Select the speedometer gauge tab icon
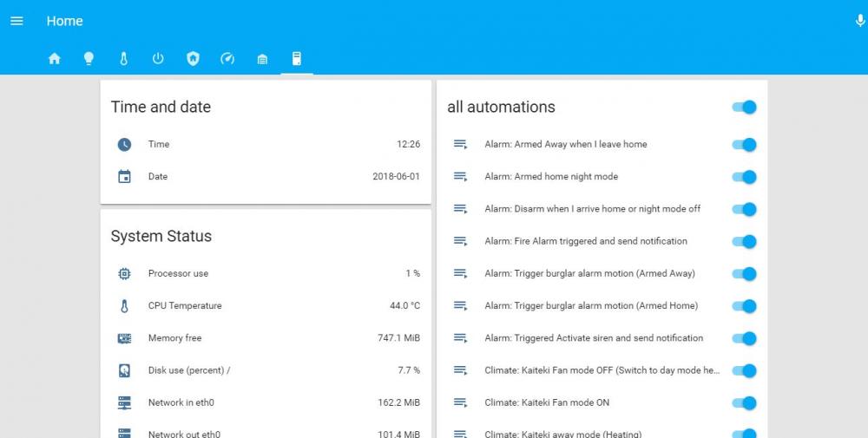This screenshot has height=438, width=868. (x=227, y=59)
